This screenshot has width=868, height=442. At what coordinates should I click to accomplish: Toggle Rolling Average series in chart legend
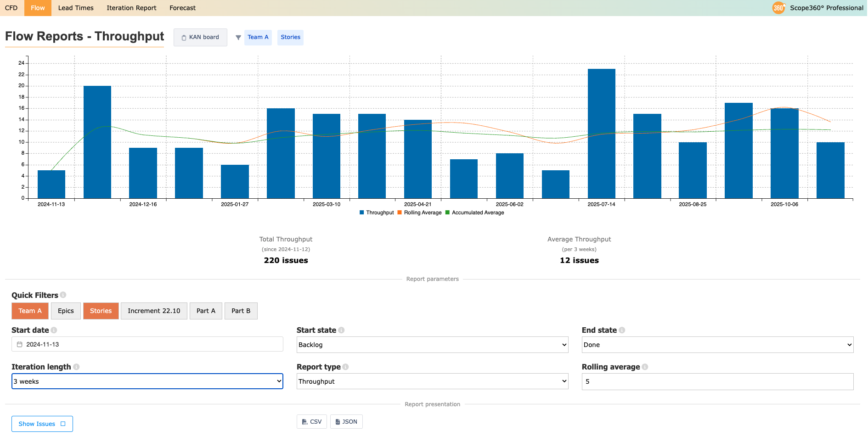[419, 213]
